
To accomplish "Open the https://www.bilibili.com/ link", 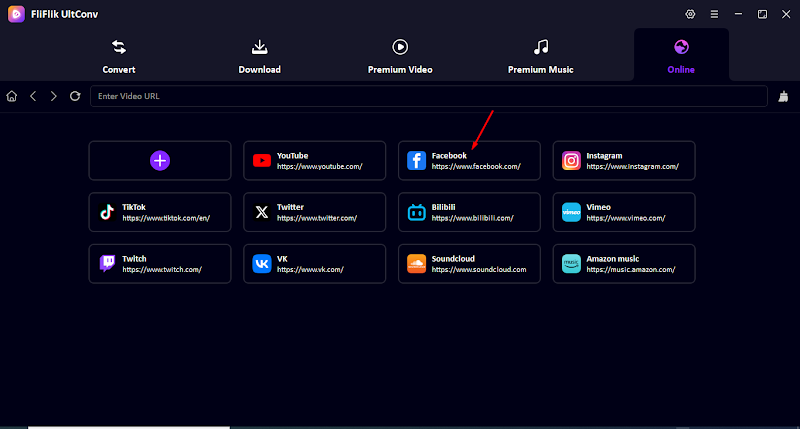I will coord(472,218).
